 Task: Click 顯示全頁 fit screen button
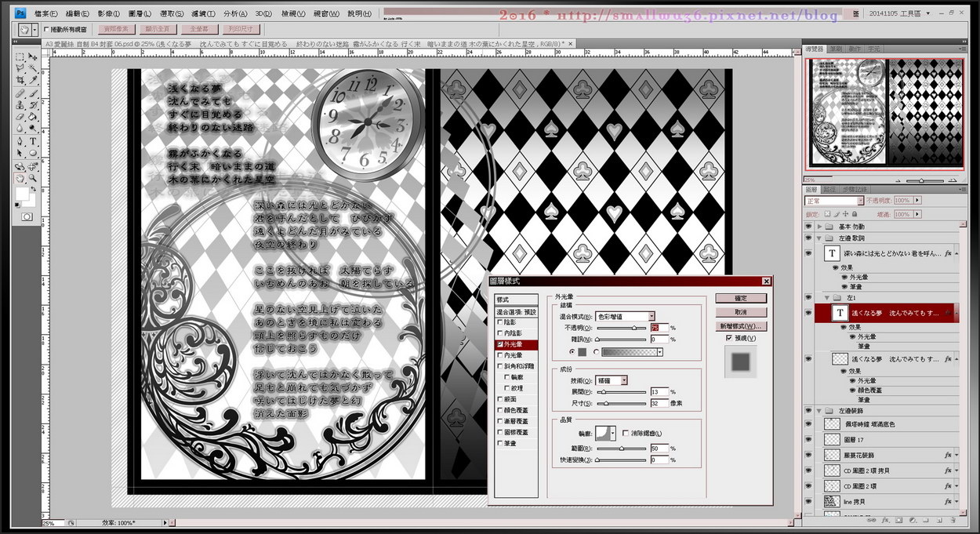[157, 30]
